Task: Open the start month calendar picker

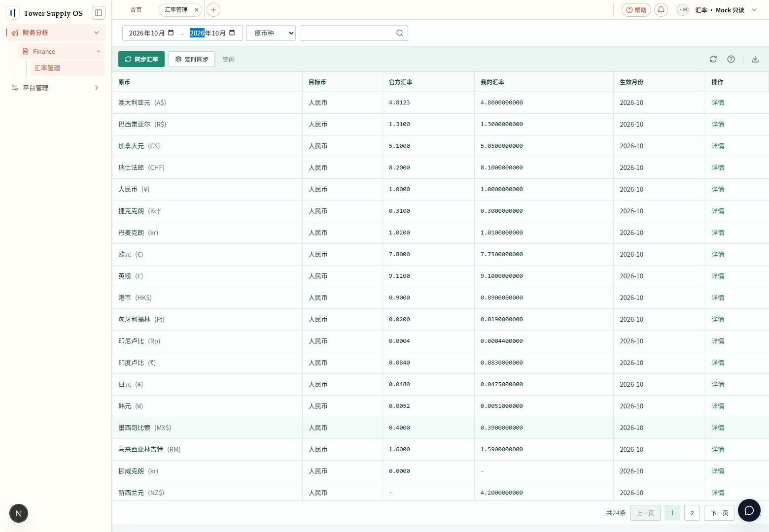Action: click(171, 33)
